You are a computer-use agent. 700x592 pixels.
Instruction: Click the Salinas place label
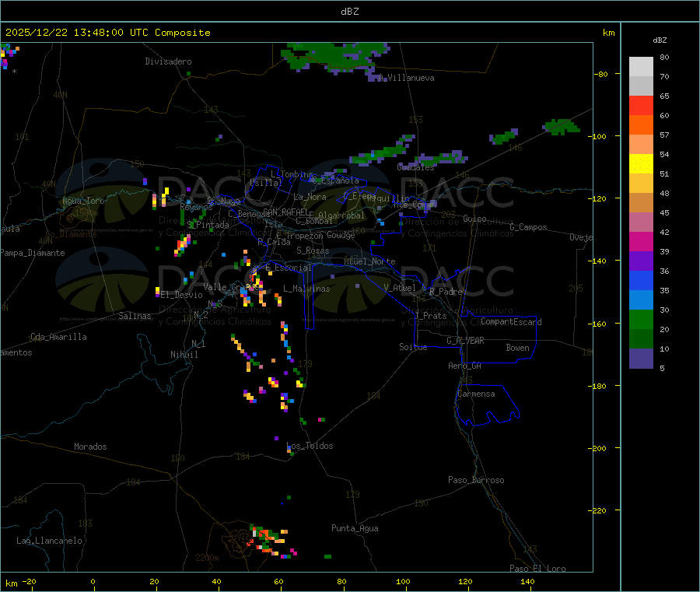[x=135, y=316]
